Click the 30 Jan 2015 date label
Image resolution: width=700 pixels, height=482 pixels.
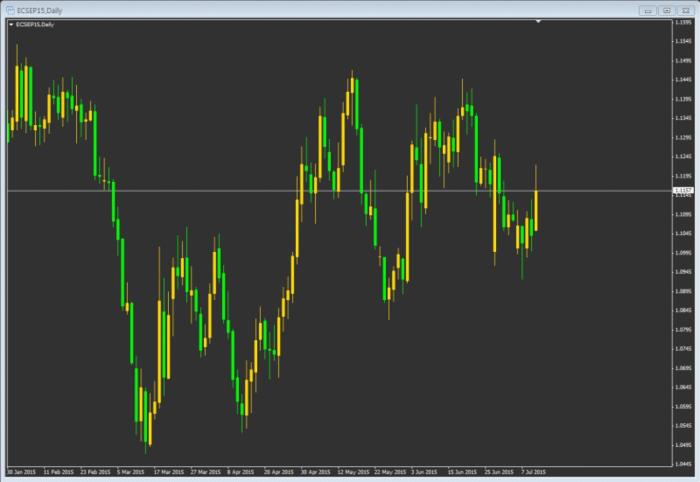[22, 470]
